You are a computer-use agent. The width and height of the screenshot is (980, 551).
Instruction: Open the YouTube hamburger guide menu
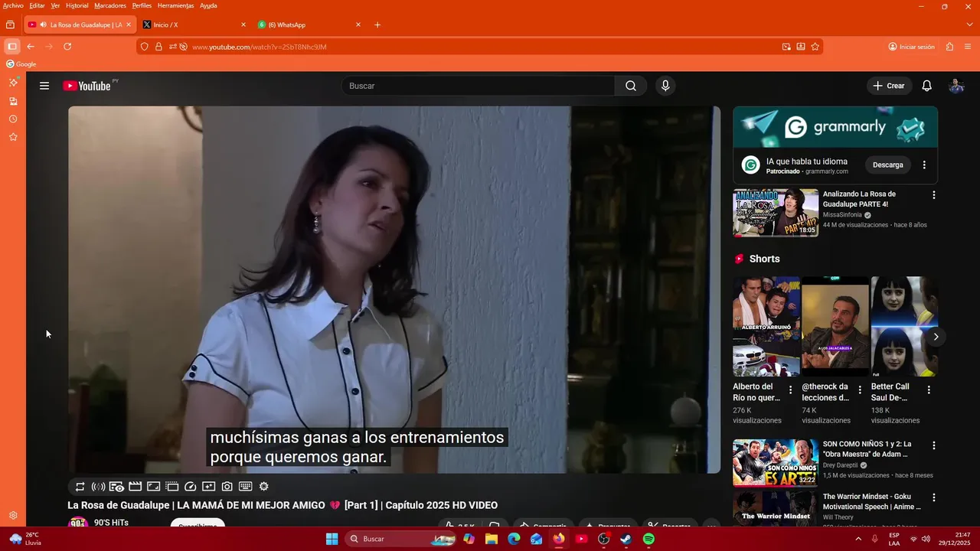tap(44, 86)
